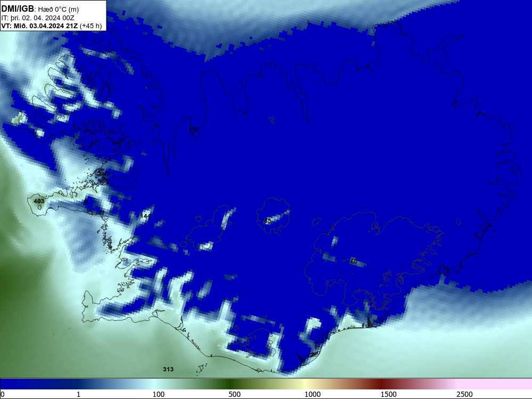Click the 85 value label on the glacier
Screen dimensions: 532x399
click(x=268, y=221)
